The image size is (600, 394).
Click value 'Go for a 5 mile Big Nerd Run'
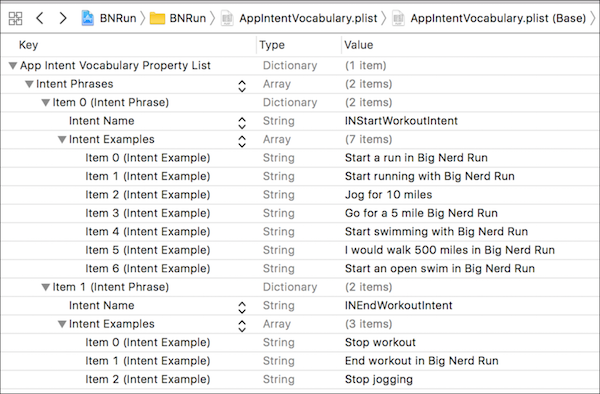(421, 213)
